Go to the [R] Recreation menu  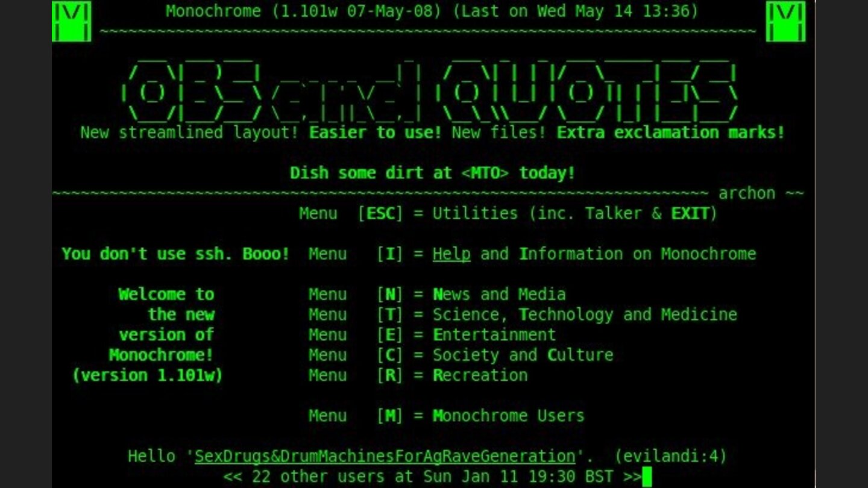pyautogui.click(x=418, y=375)
